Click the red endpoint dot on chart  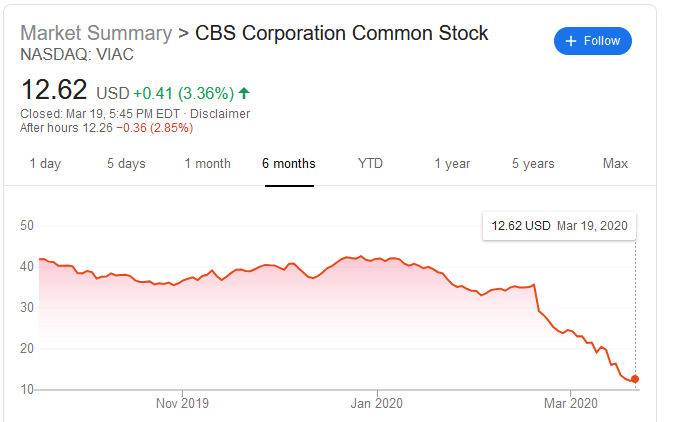point(635,379)
